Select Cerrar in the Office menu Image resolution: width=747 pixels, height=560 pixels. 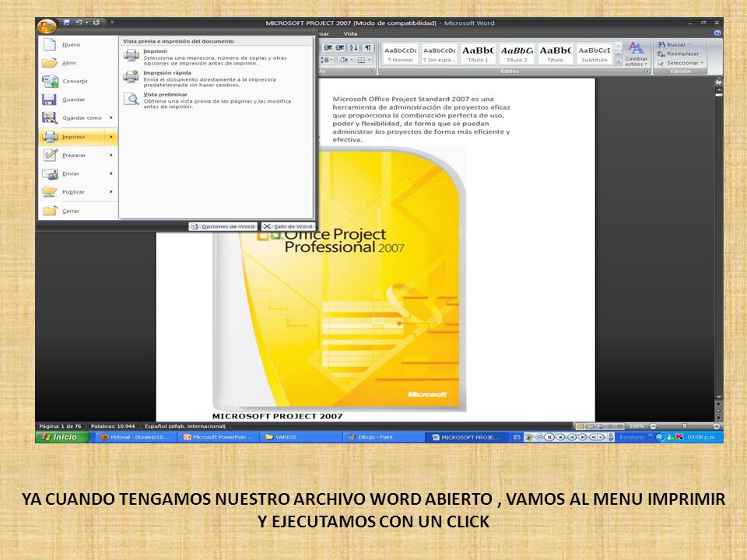pos(78,211)
